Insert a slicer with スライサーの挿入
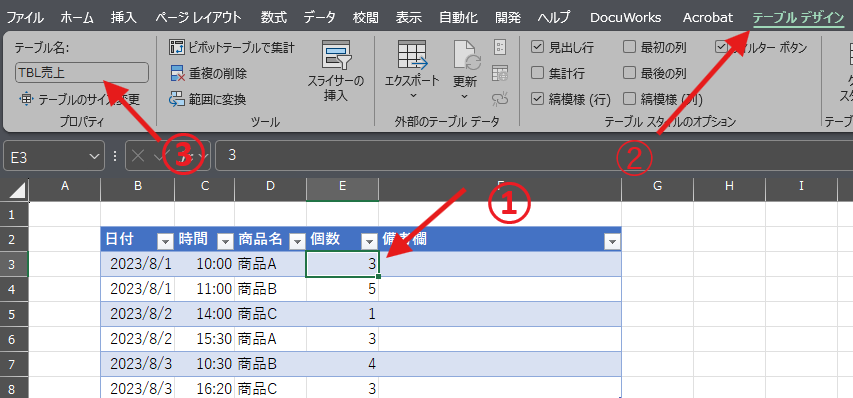 (x=336, y=71)
